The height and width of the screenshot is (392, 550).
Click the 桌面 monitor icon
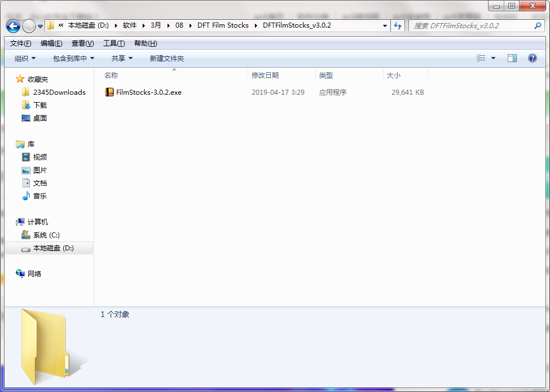click(25, 118)
